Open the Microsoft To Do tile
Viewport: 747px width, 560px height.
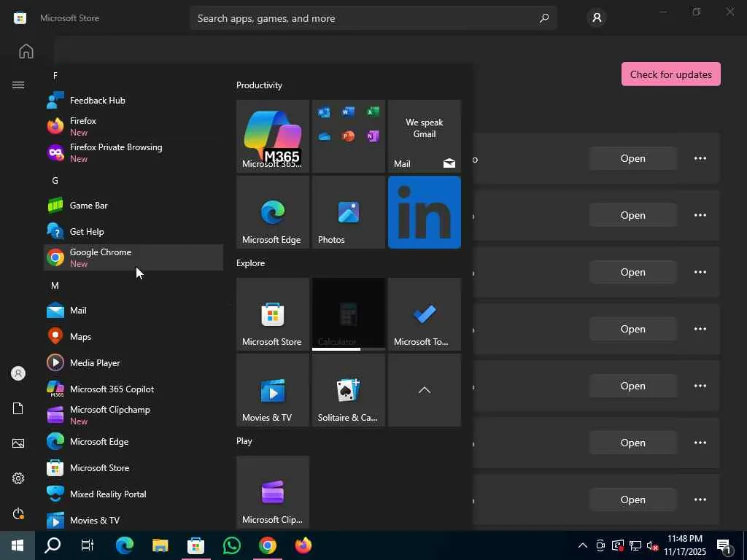click(424, 314)
